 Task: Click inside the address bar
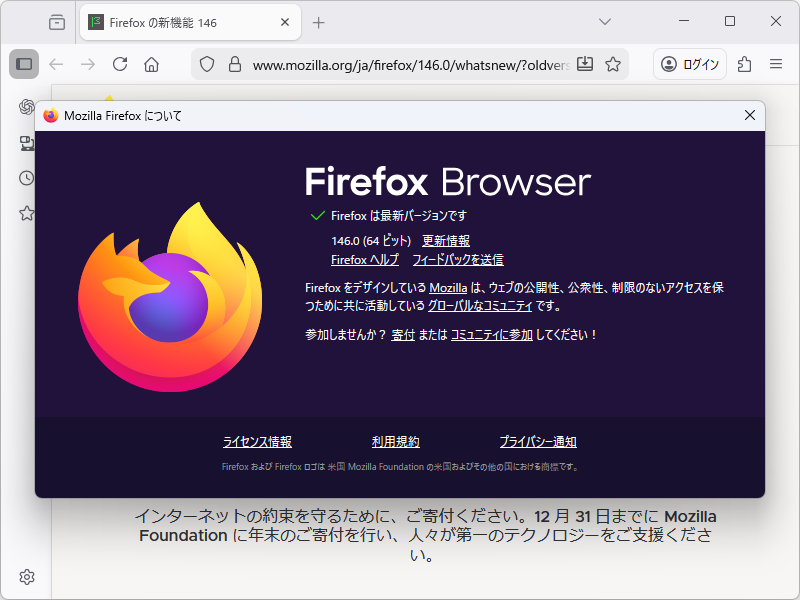(400, 64)
